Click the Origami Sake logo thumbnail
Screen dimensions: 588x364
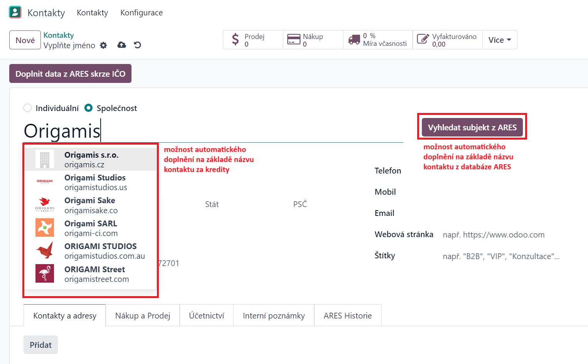pos(45,205)
